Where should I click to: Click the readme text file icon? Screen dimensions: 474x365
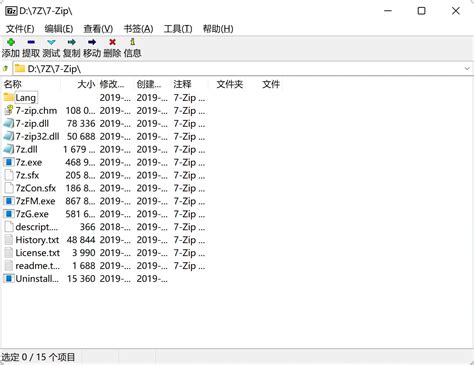[x=9, y=266]
